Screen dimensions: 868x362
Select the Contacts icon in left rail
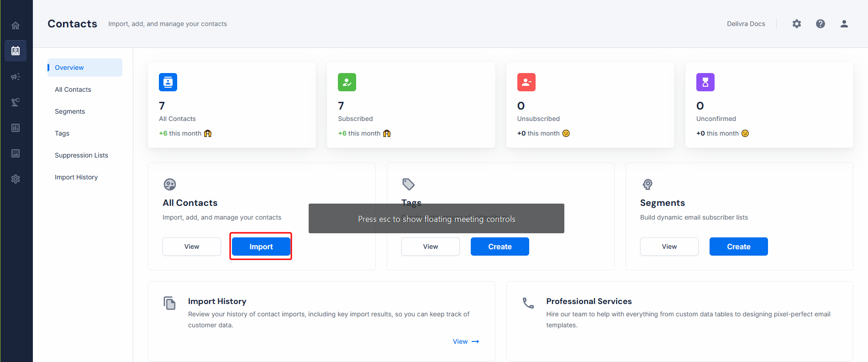[16, 51]
